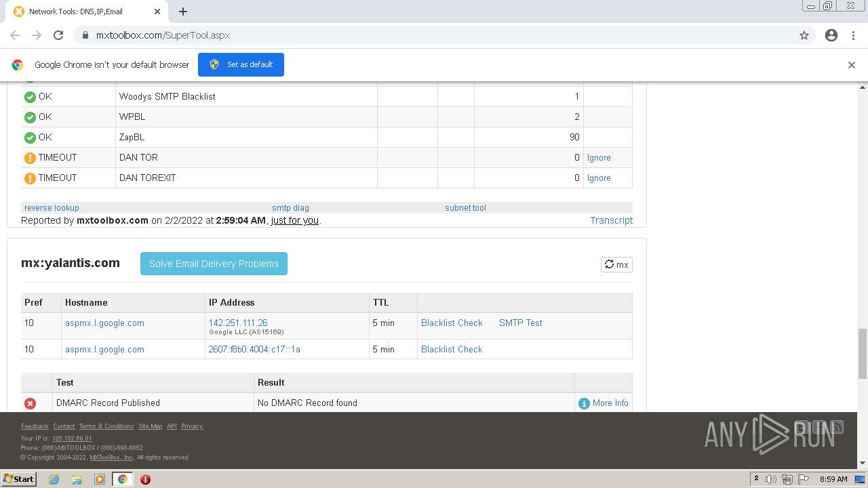The height and width of the screenshot is (488, 868).
Task: Click red error icon for DMARC test
Action: (x=30, y=403)
